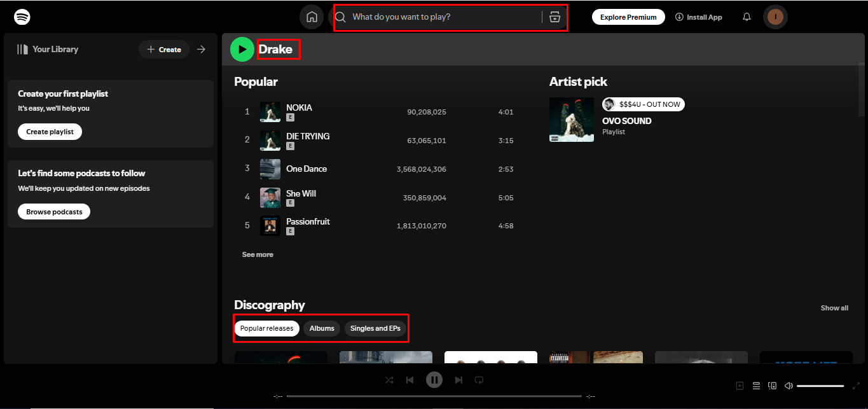Click the Explore Premium button
The image size is (868, 409).
point(628,17)
